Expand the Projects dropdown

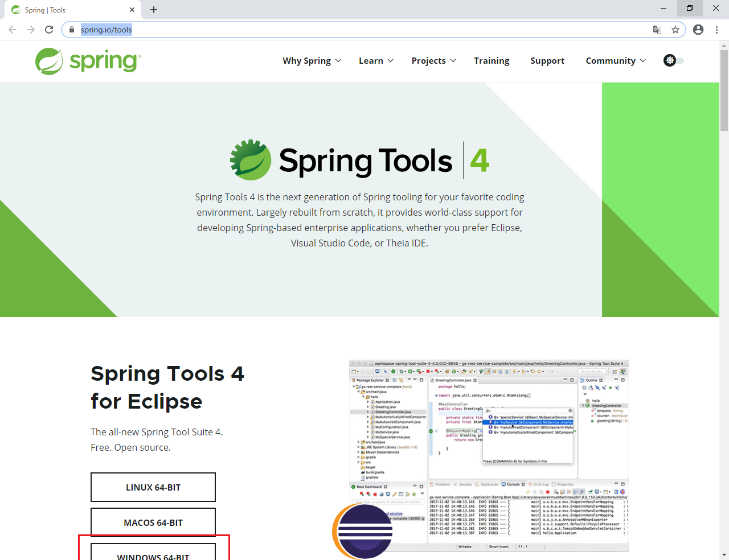pyautogui.click(x=434, y=61)
